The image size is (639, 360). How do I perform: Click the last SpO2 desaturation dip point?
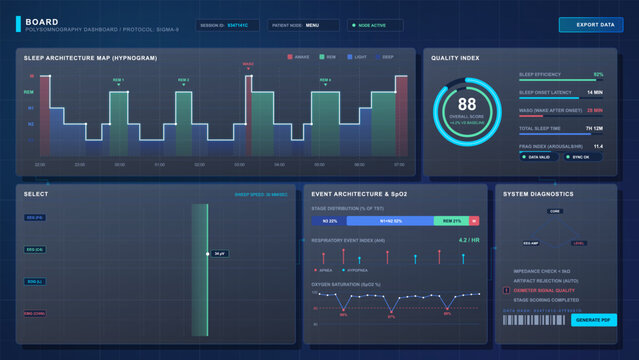(x=447, y=309)
